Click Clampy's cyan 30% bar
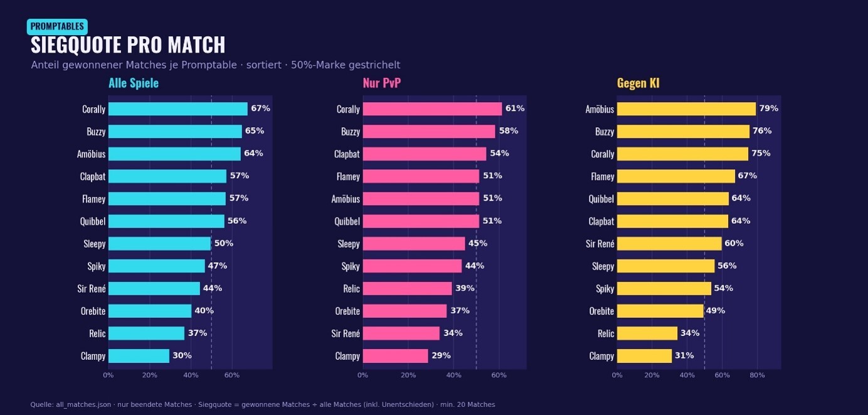The width and height of the screenshot is (868, 415). (139, 356)
